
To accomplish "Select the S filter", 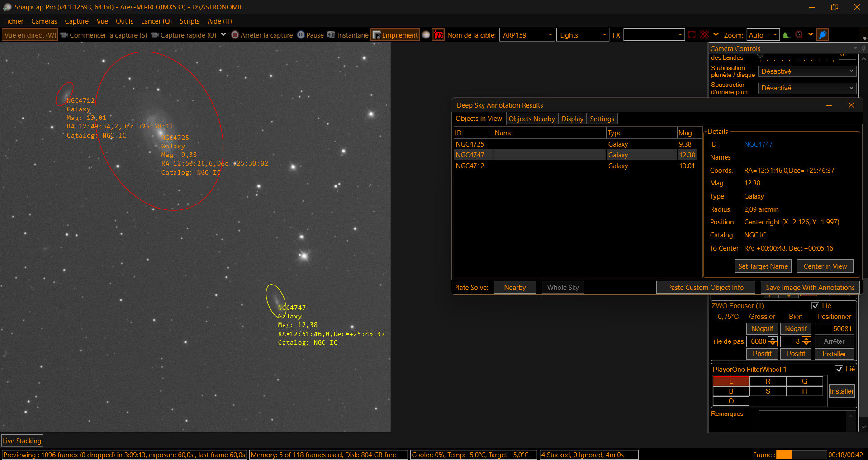I will (768, 391).
